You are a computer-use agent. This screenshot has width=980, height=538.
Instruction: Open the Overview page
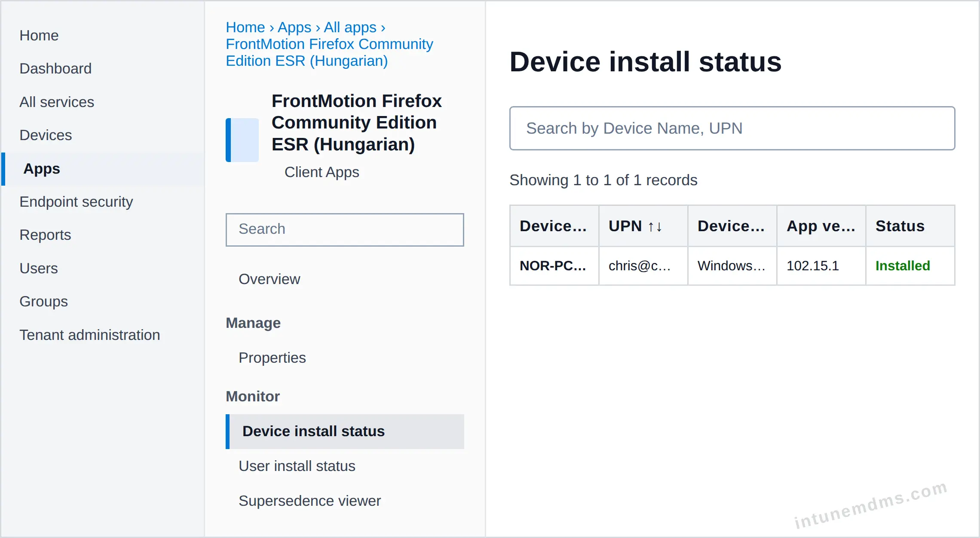point(269,279)
